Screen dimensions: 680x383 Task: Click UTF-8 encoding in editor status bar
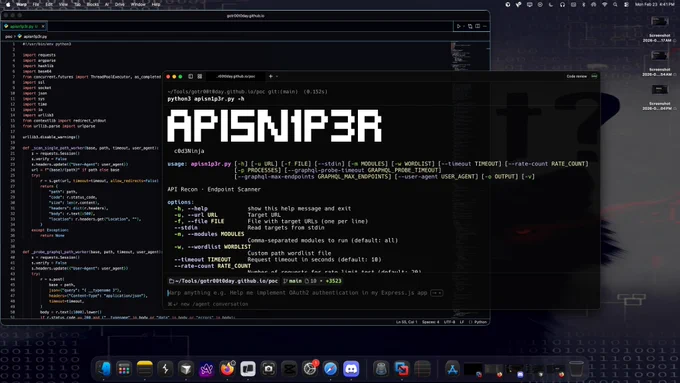click(x=450, y=322)
